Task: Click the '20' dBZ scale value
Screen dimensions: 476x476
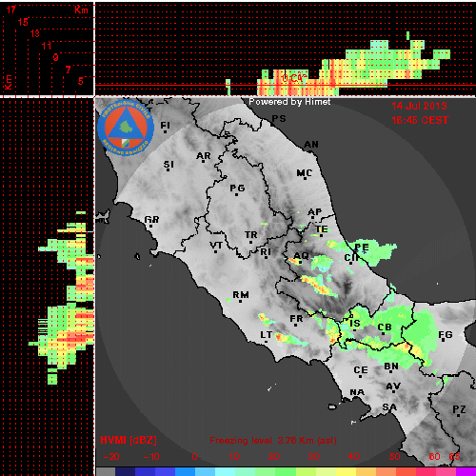Action: coord(273,457)
